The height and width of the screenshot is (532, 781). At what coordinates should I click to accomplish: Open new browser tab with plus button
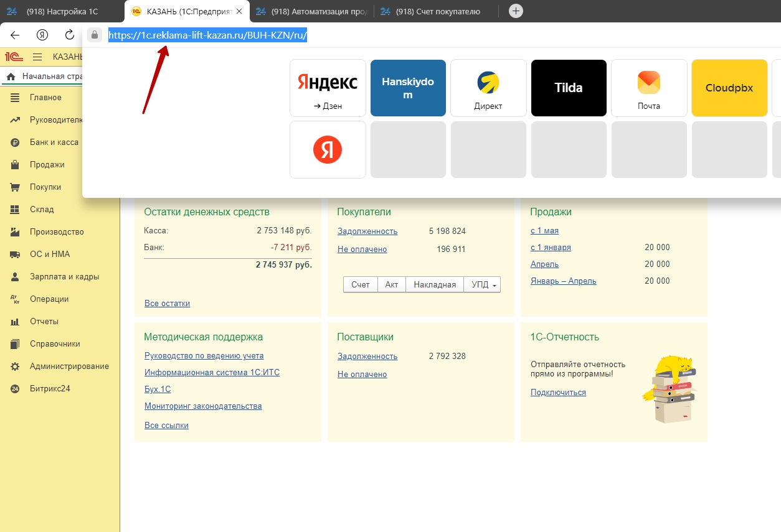(516, 11)
